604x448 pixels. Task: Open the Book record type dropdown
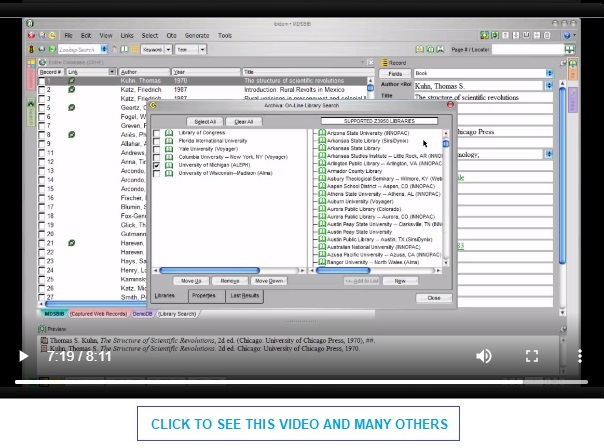click(x=549, y=73)
